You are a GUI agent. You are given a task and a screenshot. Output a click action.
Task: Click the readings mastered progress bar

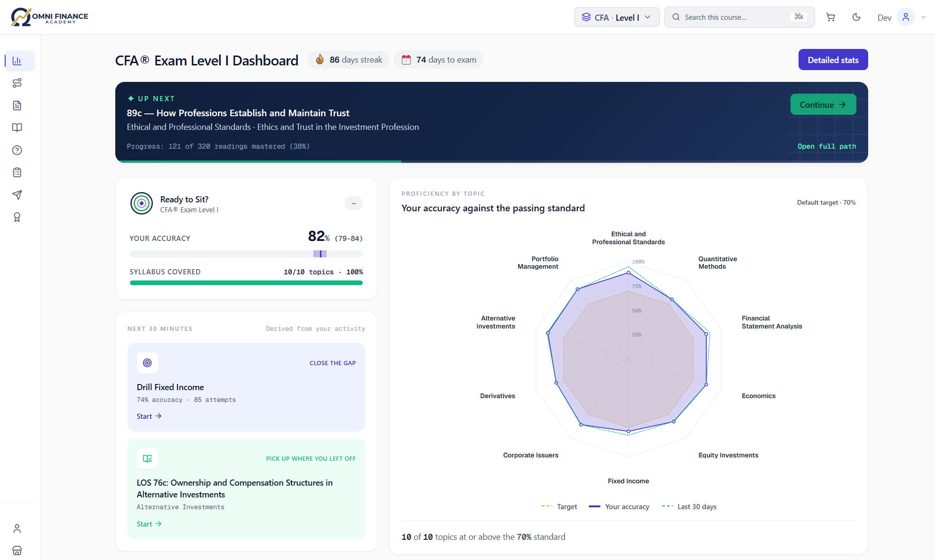point(491,161)
